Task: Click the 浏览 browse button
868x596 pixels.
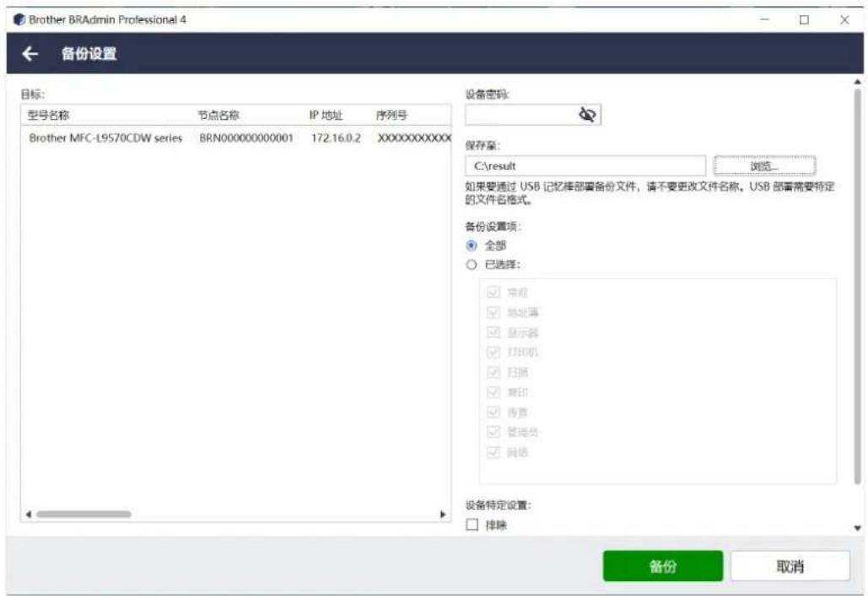Action: click(x=764, y=165)
